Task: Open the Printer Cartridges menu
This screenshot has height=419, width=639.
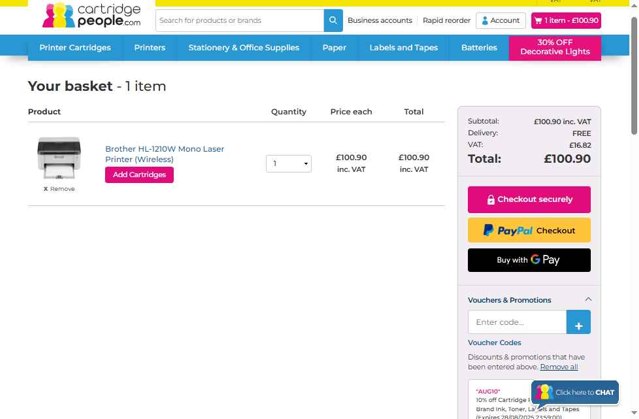Action: tap(75, 48)
